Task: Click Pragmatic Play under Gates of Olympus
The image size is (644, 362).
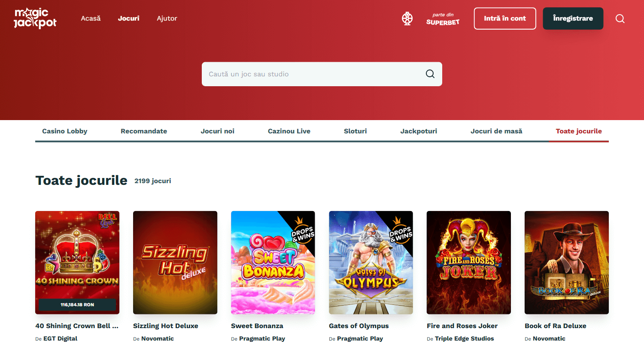Action: point(360,338)
